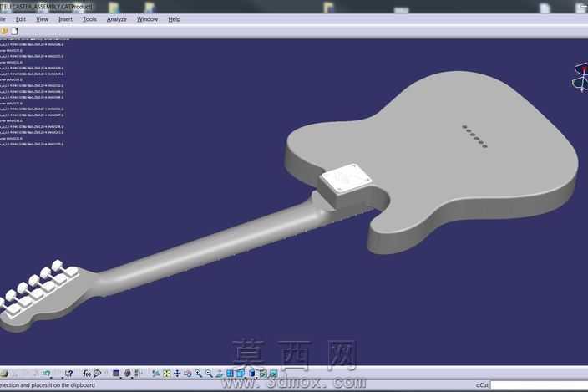The width and height of the screenshot is (588, 392).
Task: Open the Insert menu
Action: pos(65,19)
